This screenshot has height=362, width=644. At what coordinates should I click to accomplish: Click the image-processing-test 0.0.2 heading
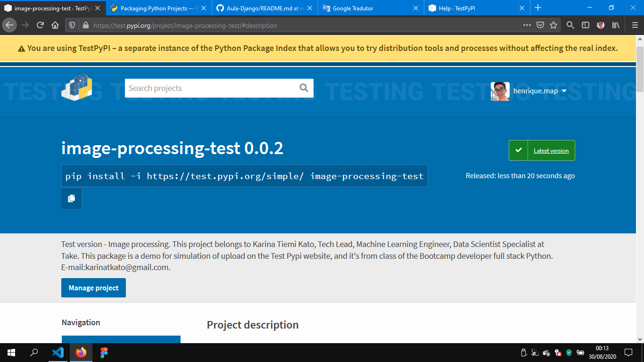[172, 148]
